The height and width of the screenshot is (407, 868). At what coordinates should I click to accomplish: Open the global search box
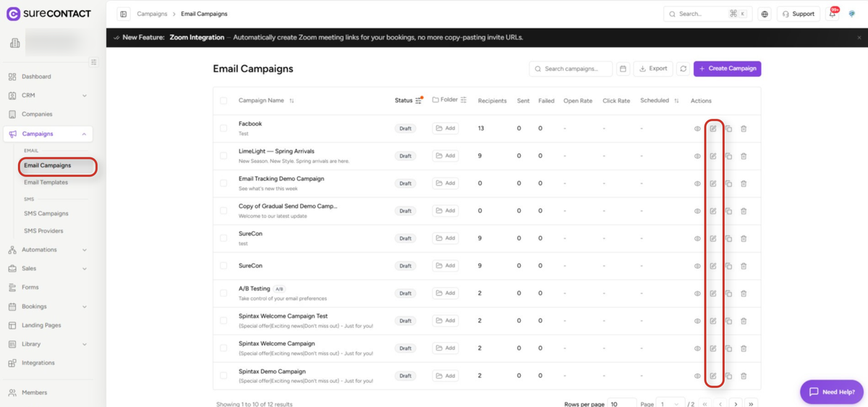[x=708, y=14]
